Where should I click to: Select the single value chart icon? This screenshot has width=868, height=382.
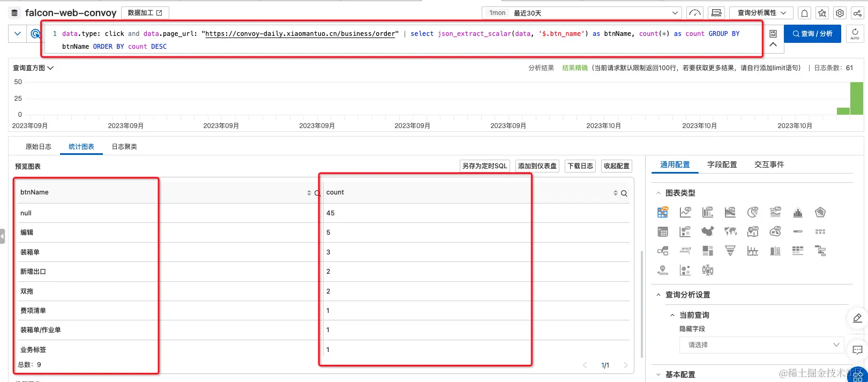tap(775, 212)
